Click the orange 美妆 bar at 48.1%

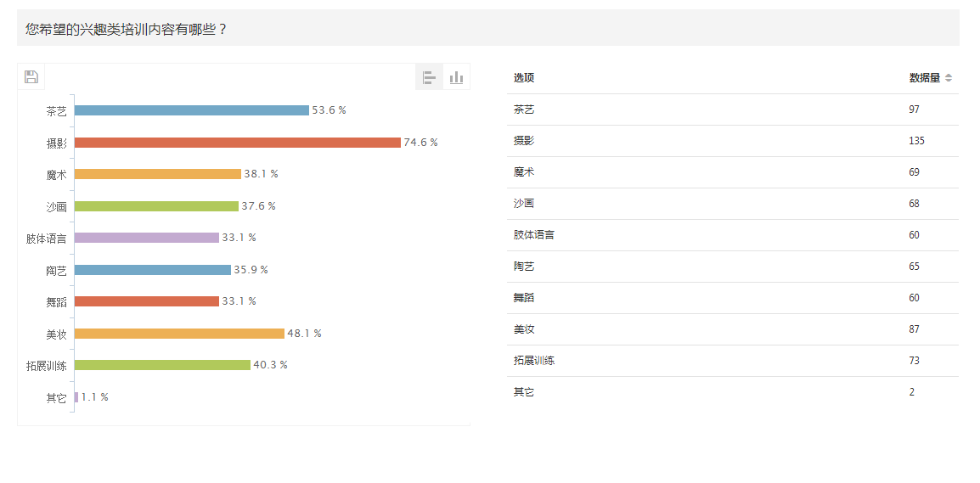tap(179, 334)
